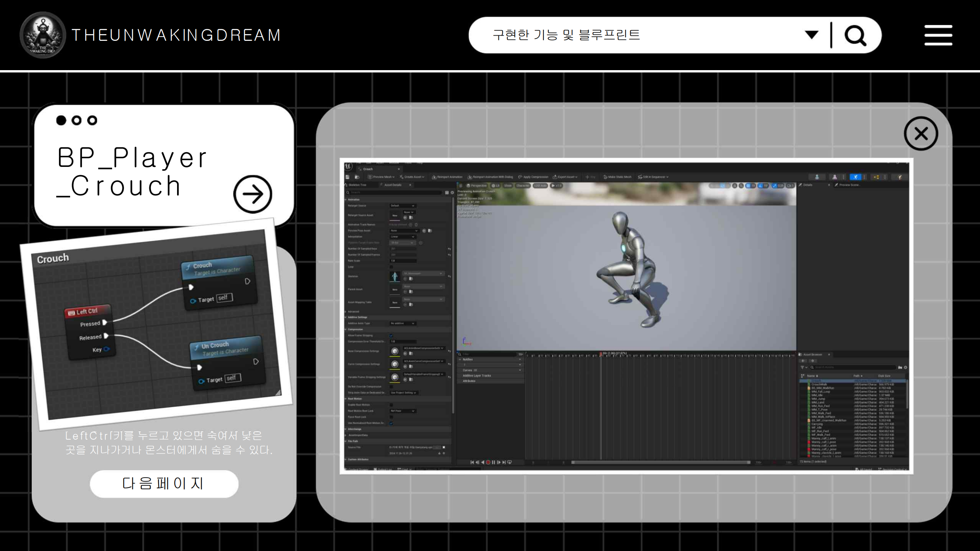980x551 pixels.
Task: Switch to the Preview Scene tab
Action: tap(849, 185)
